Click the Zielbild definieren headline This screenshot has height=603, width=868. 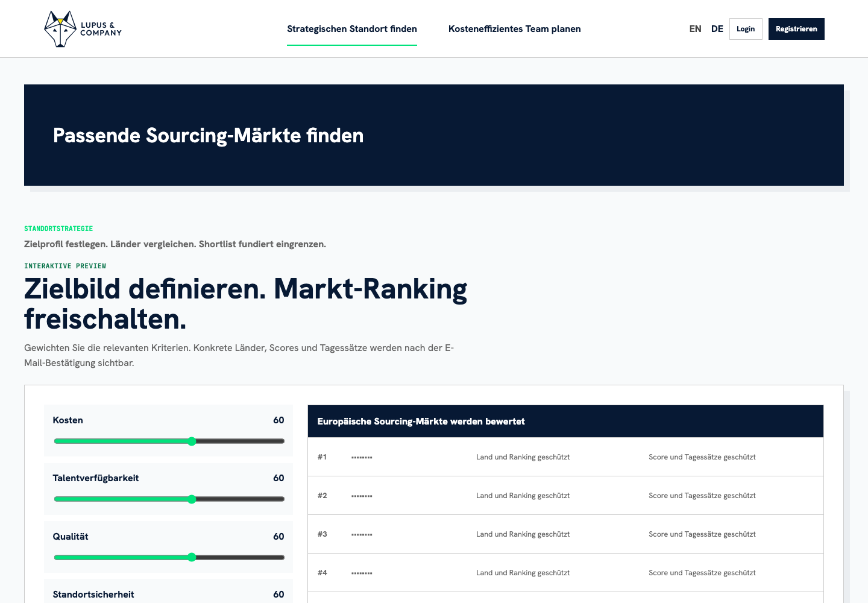[x=246, y=304]
